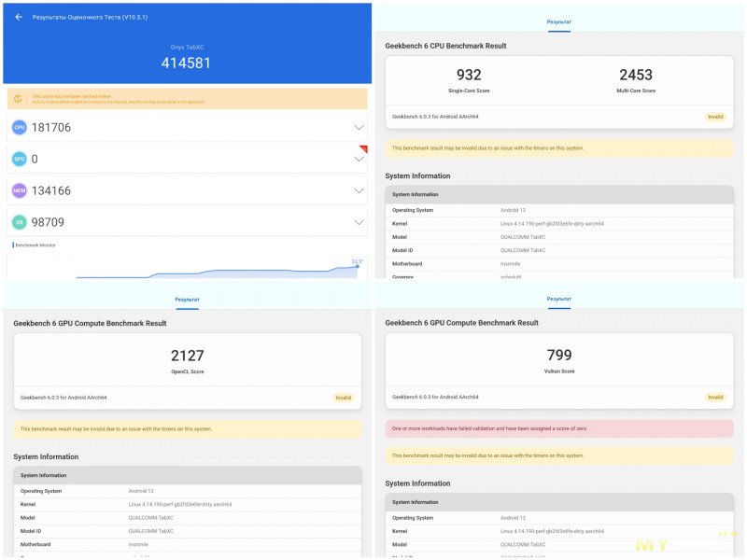Click the GPU icon beside the 0 score
747x560 pixels.
(19, 159)
